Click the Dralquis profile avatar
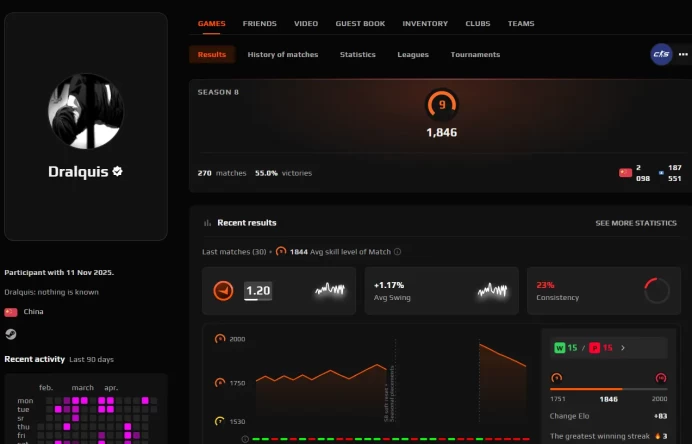 (86, 111)
